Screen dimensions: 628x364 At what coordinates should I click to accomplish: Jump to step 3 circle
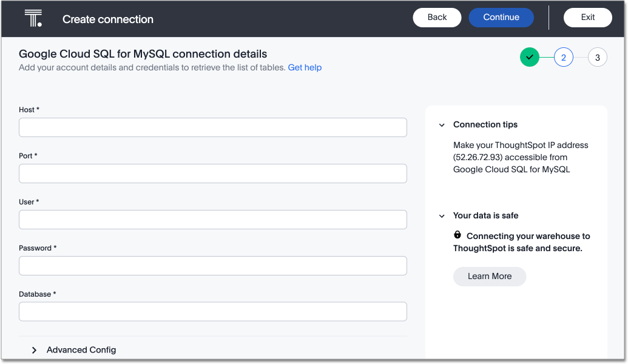pos(597,57)
